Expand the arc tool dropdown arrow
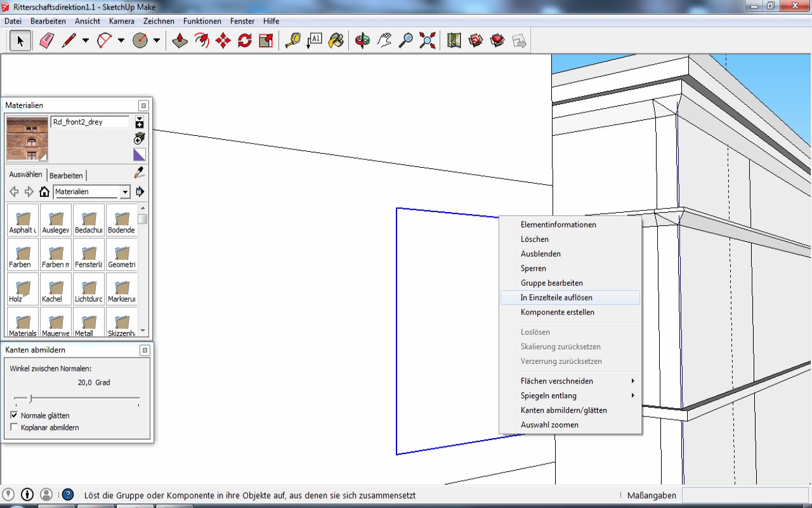 [x=121, y=41]
